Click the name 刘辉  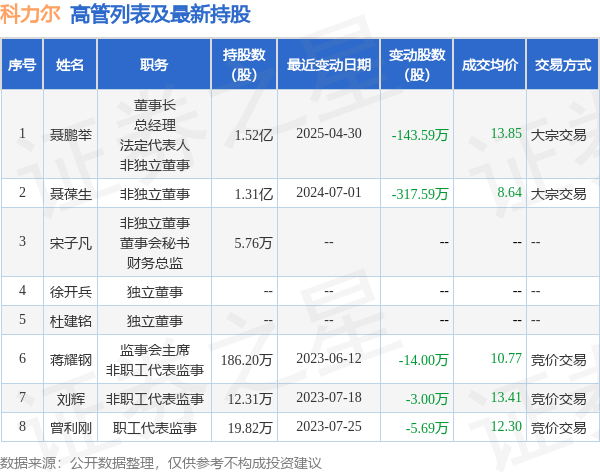pyautogui.click(x=71, y=399)
